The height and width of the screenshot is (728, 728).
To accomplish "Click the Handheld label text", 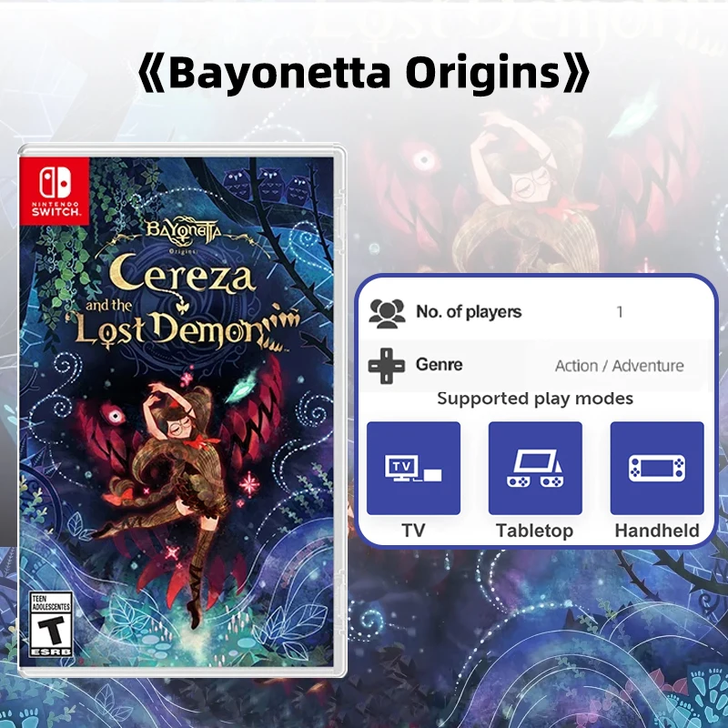I will (657, 531).
